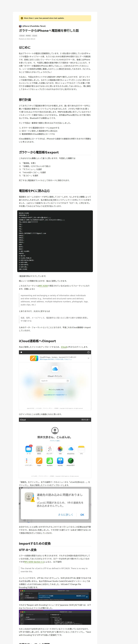Select the vCard article tag
Image resolution: width=138 pixels, height=644 pixels.
pyautogui.click(x=35, y=36)
